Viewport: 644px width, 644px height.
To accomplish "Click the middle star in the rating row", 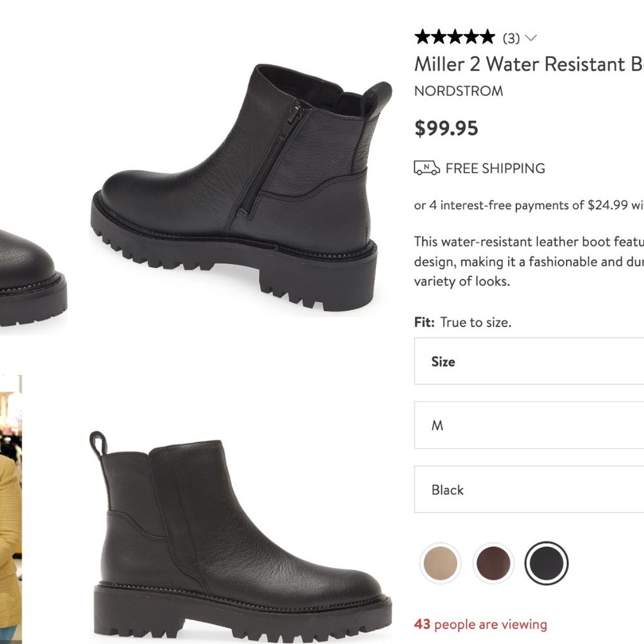I will tap(455, 38).
